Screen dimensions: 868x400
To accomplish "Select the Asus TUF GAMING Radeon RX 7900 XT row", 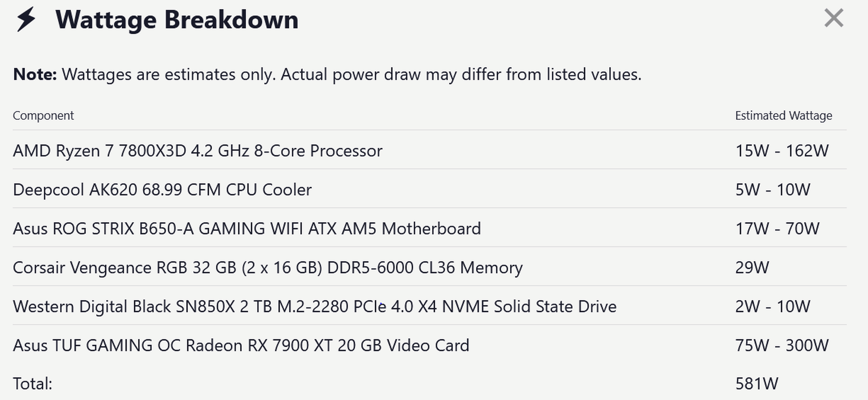I will coord(430,345).
